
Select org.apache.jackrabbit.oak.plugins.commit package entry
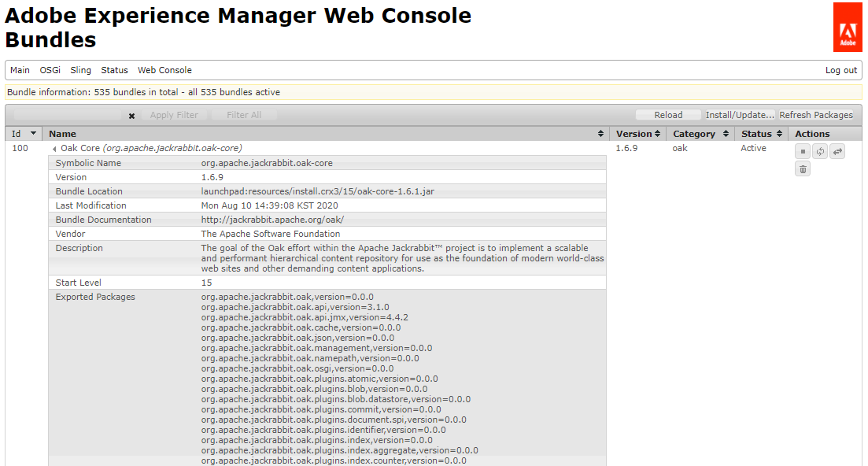click(x=321, y=409)
